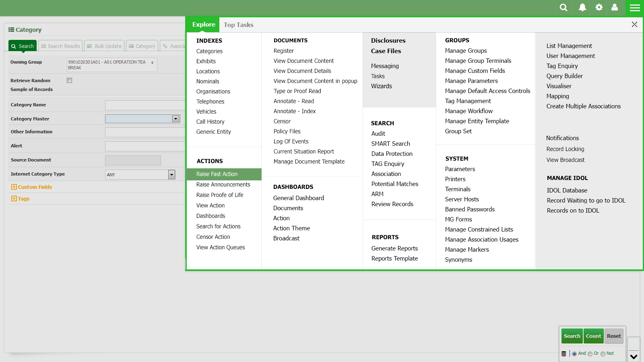Open Wizards

[382, 86]
